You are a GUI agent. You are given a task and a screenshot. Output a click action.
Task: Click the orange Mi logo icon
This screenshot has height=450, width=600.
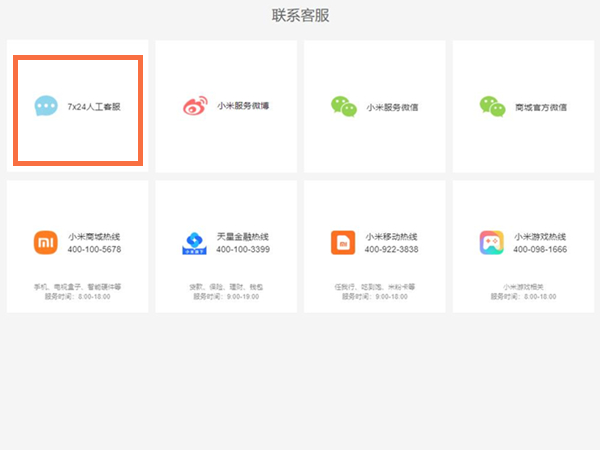46,242
